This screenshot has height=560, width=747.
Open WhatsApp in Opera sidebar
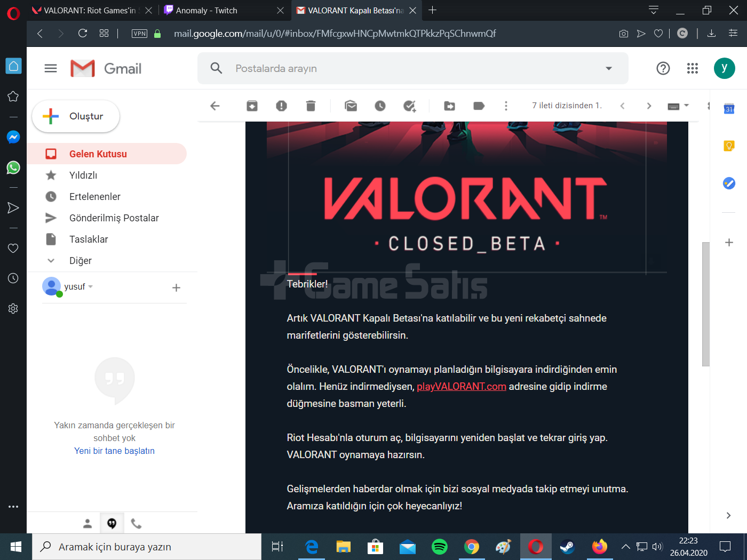(x=13, y=167)
